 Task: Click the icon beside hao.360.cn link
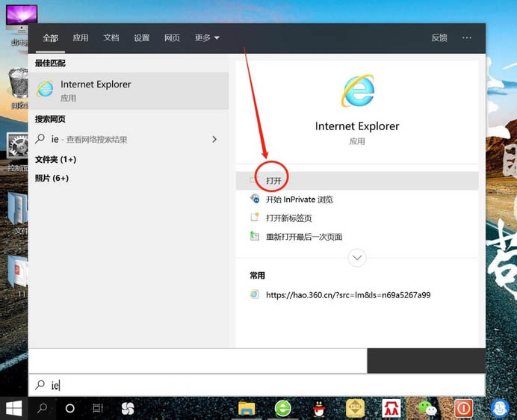tap(254, 294)
